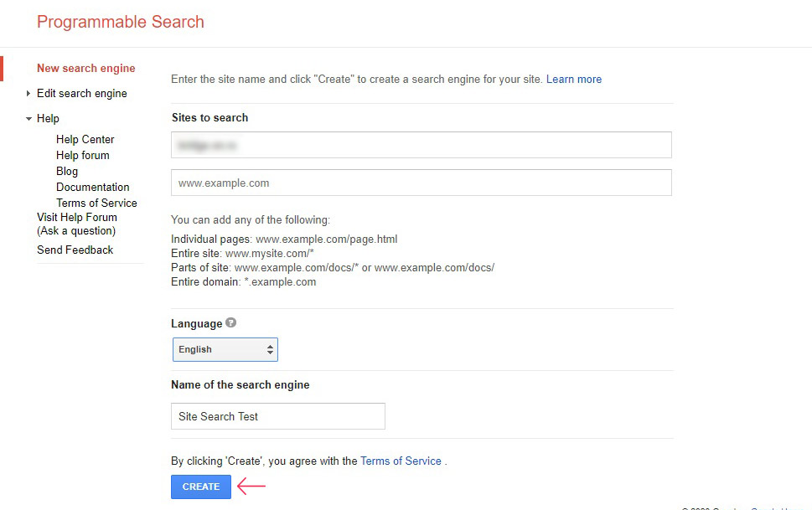Visit Help Forum to ask a question
The width and height of the screenshot is (812, 510).
tap(76, 224)
